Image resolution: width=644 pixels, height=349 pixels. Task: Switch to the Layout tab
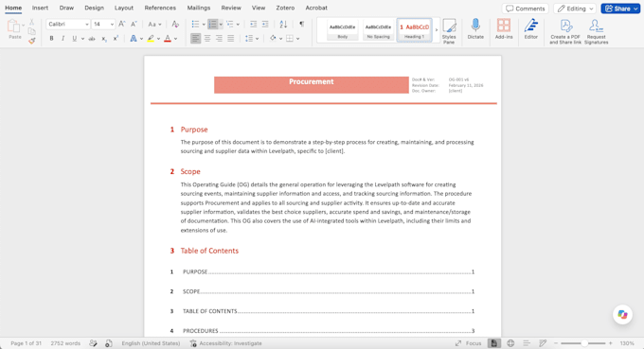click(x=124, y=8)
